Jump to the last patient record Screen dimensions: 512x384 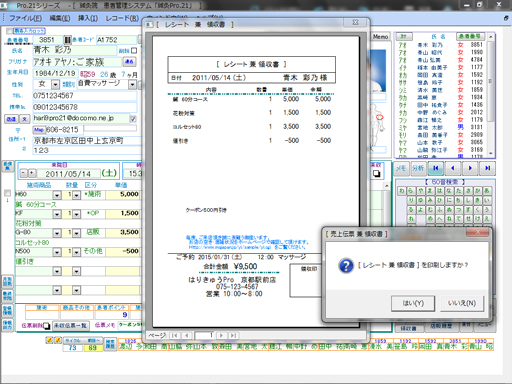487,168
